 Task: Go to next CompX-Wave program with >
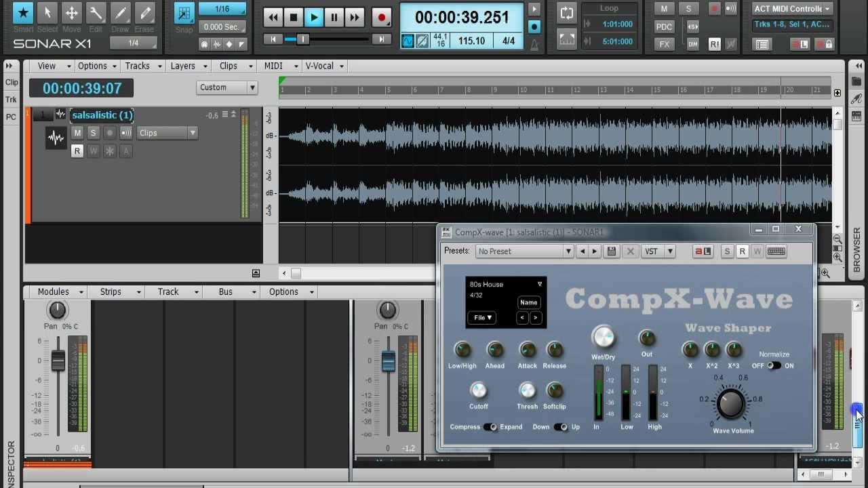(536, 317)
